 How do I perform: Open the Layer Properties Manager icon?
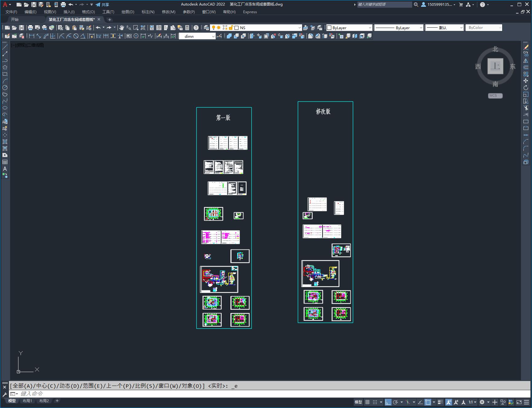[x=206, y=28]
